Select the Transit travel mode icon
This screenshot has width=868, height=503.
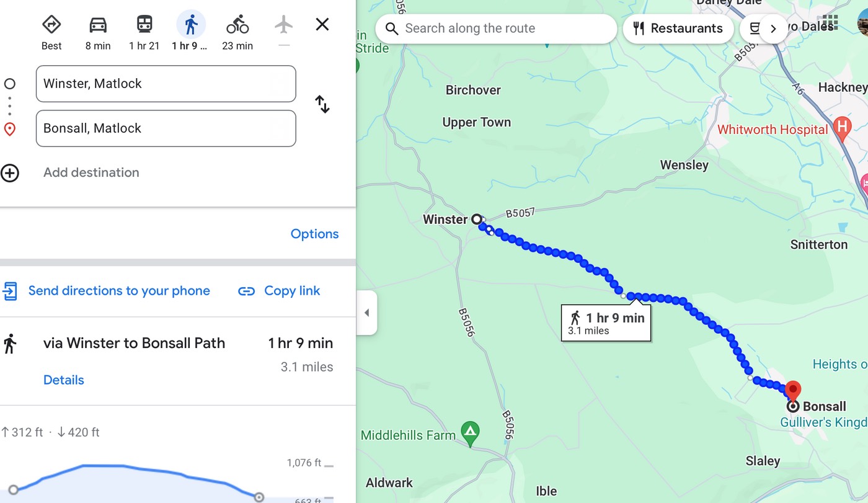(x=144, y=25)
